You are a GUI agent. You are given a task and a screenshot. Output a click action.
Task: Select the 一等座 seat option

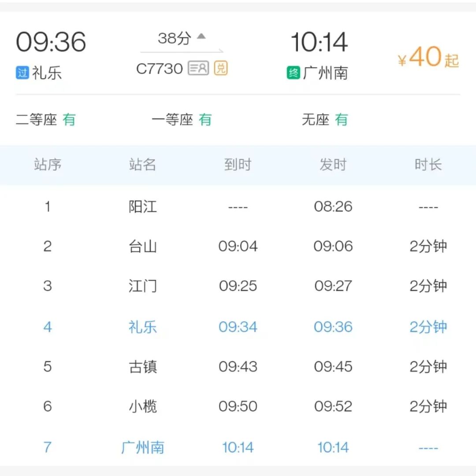point(182,120)
